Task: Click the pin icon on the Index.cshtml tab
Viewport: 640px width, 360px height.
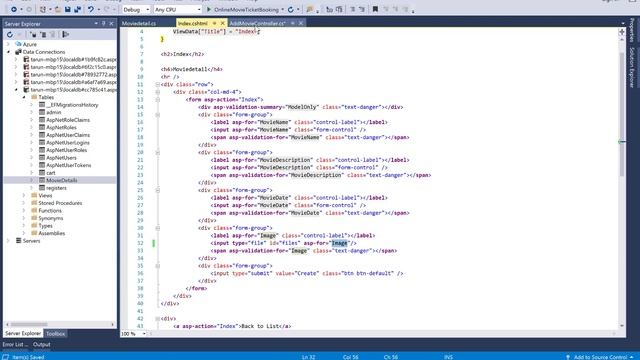Action: pyautogui.click(x=215, y=23)
